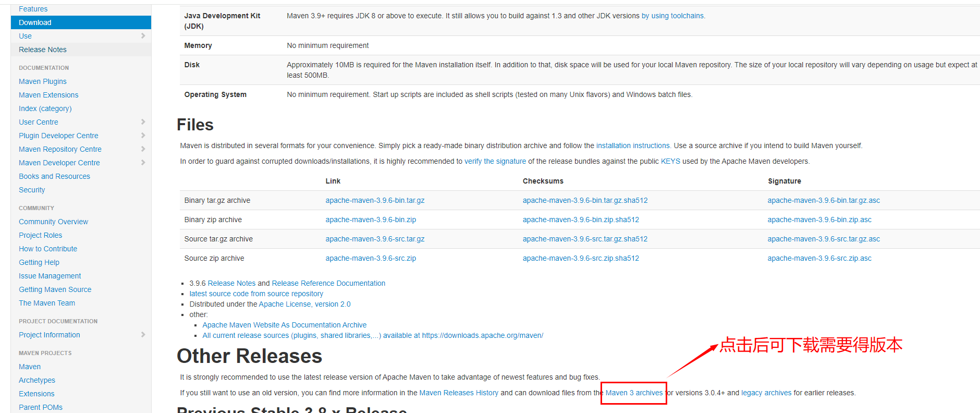Open latest source code repository link
This screenshot has width=980, height=413.
point(256,294)
